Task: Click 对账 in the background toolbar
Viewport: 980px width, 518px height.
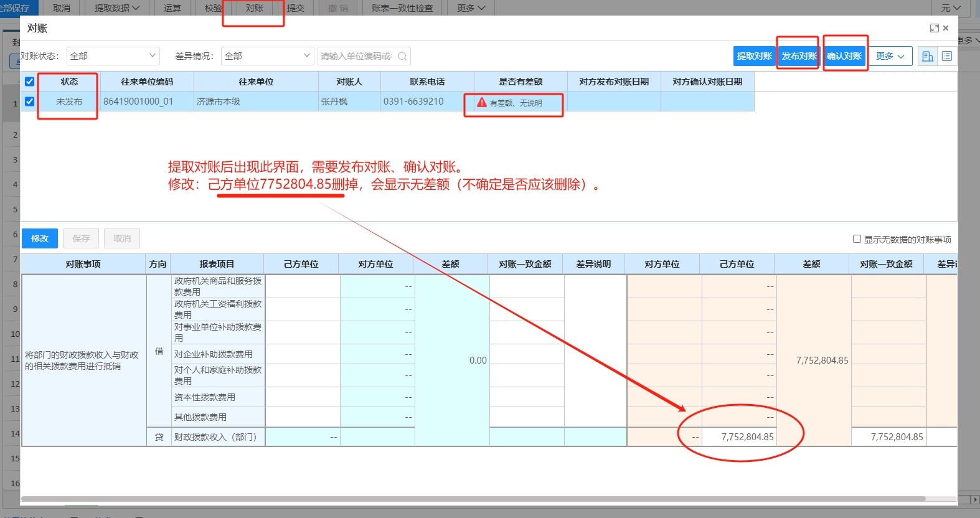Action: [x=254, y=8]
